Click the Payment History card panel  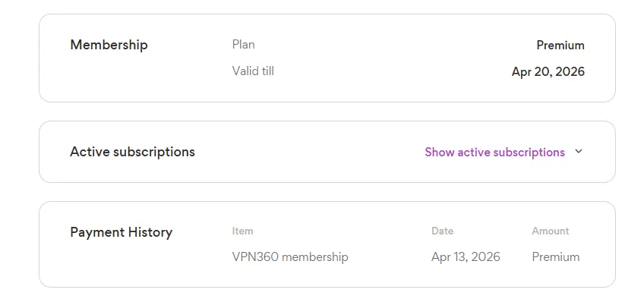coord(327,244)
